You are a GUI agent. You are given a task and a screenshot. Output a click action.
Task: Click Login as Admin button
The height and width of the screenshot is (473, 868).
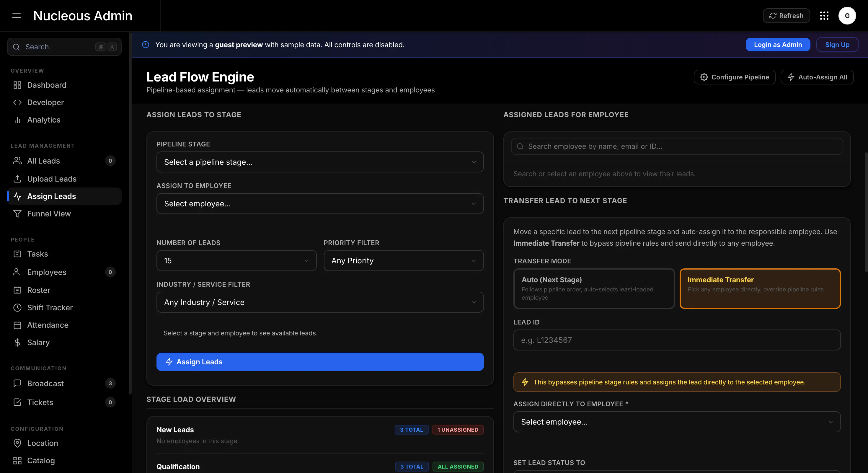[778, 45]
